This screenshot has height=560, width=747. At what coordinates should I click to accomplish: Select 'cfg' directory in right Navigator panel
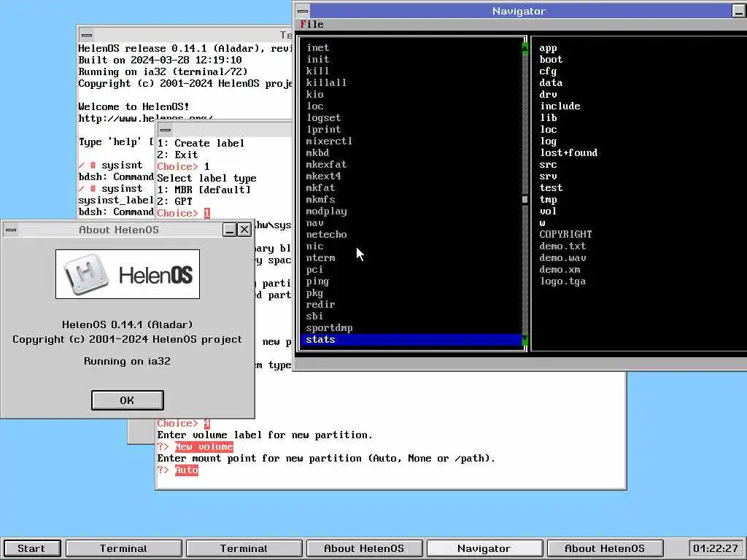pos(549,71)
